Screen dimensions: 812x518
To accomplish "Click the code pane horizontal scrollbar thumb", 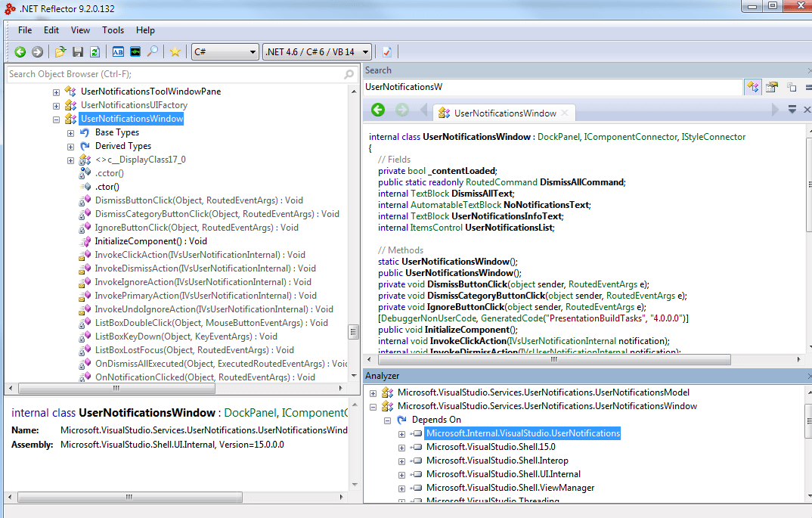I will click(x=553, y=359).
